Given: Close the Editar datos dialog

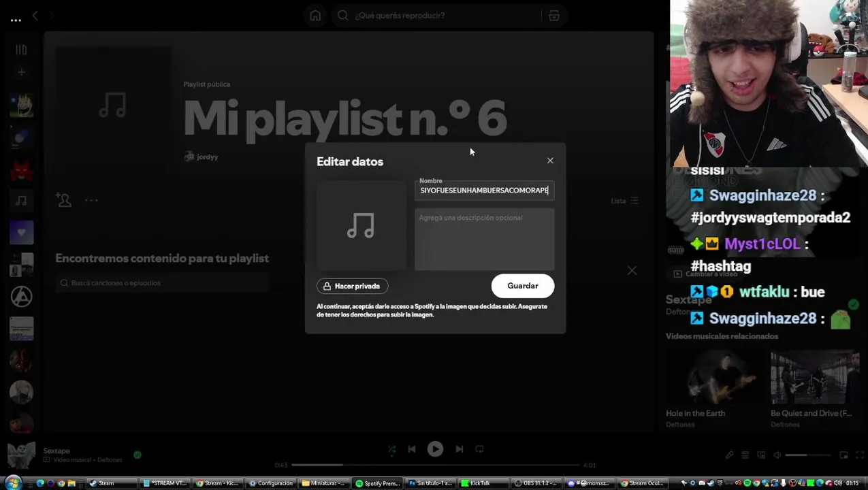Looking at the screenshot, I should [x=550, y=161].
